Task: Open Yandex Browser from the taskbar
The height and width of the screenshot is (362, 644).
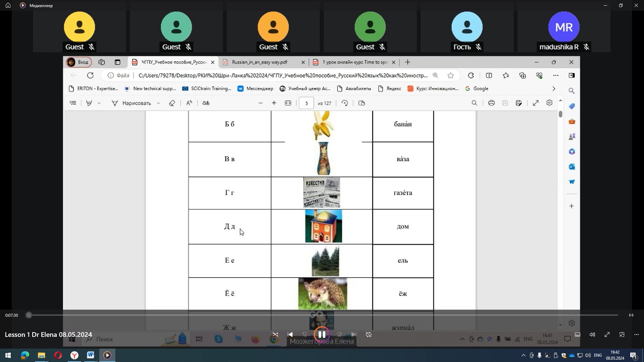Action: [74, 355]
